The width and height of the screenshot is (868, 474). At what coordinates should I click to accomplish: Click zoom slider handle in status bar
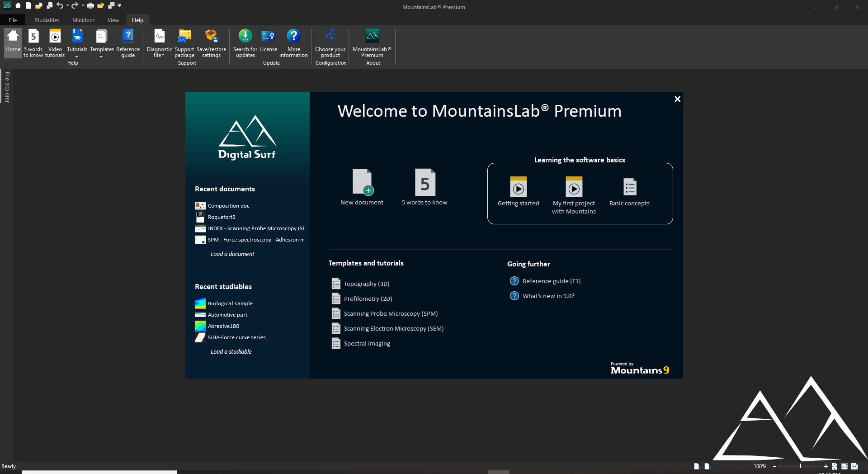point(800,466)
